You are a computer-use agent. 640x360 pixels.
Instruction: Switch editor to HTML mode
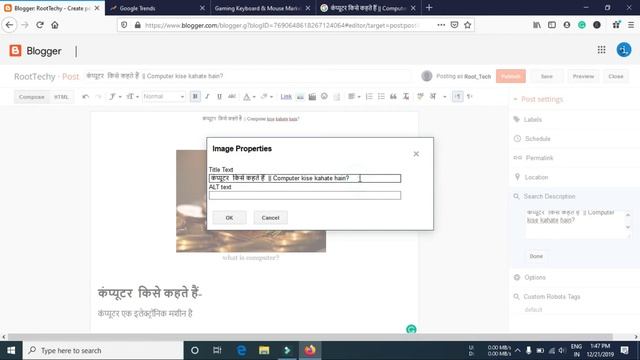(61, 97)
